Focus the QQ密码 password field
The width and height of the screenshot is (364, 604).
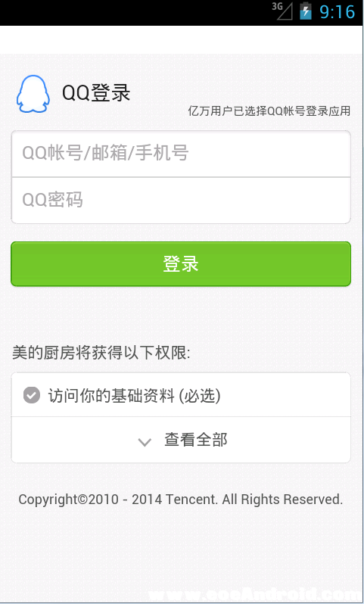(x=181, y=201)
